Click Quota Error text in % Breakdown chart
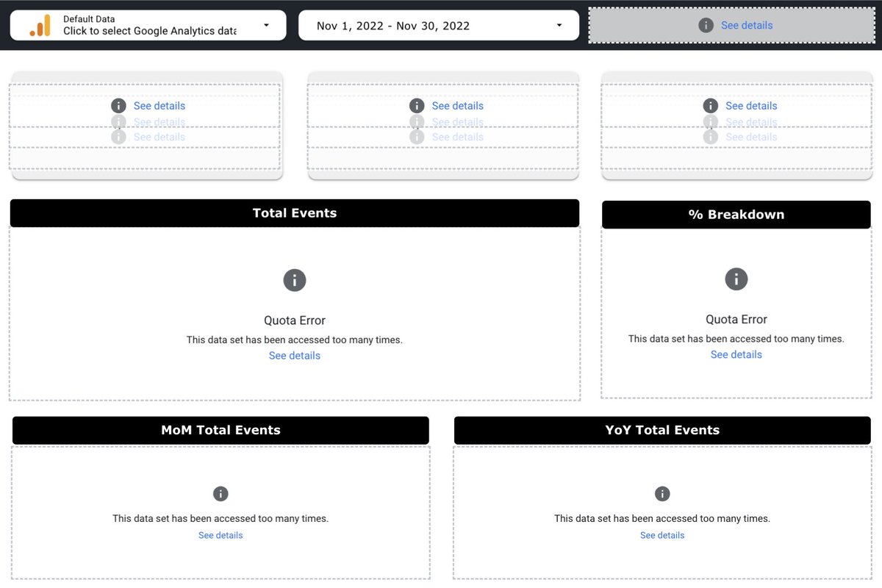Viewport: 882px width, 588px height. point(736,320)
